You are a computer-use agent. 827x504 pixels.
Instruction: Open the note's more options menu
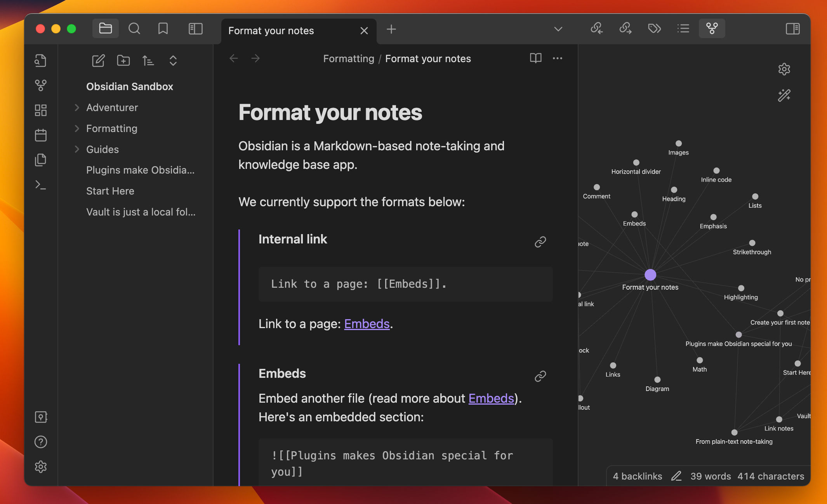558,58
